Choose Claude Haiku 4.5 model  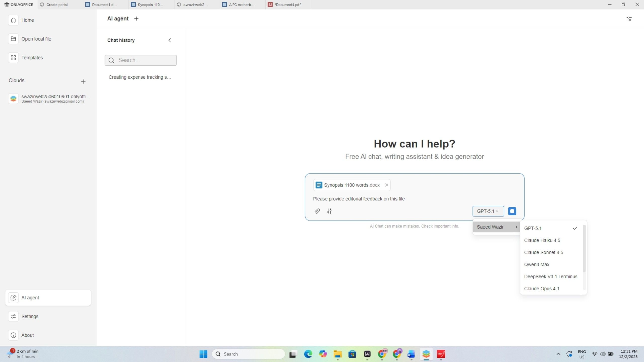click(x=551, y=240)
